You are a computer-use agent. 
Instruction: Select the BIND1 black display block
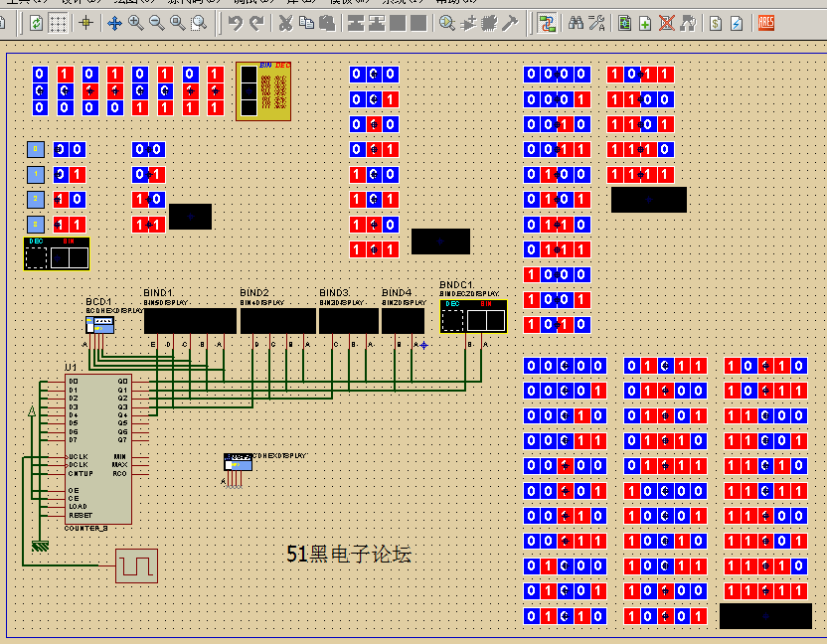coord(190,321)
